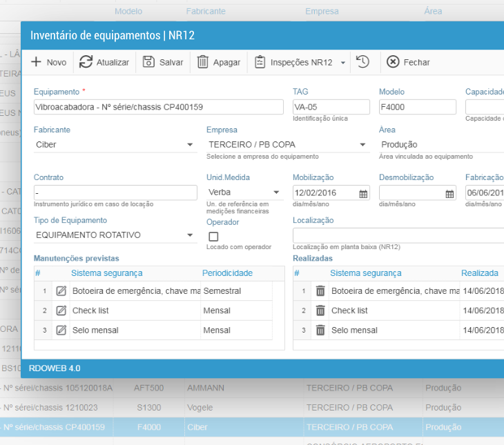Focus the Capacidade input field
Screen dimensions: 504x445
485,107
